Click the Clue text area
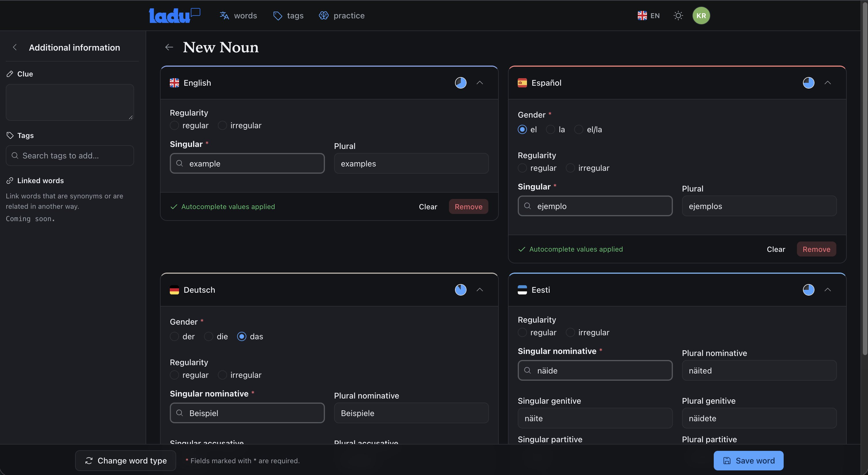 70,102
